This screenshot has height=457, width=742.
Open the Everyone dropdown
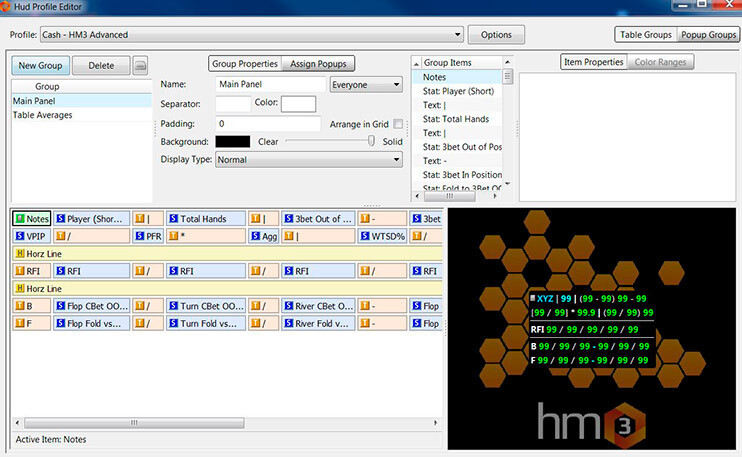point(366,85)
